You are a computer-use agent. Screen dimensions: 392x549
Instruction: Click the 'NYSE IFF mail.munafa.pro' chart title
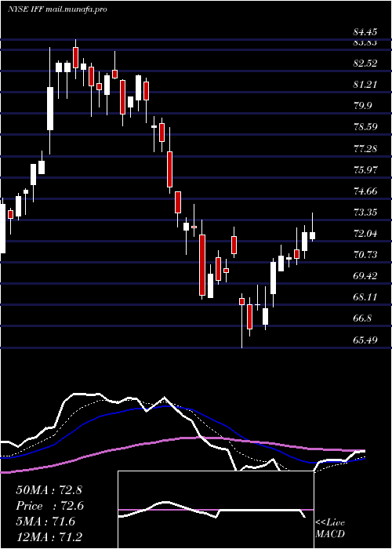click(57, 9)
